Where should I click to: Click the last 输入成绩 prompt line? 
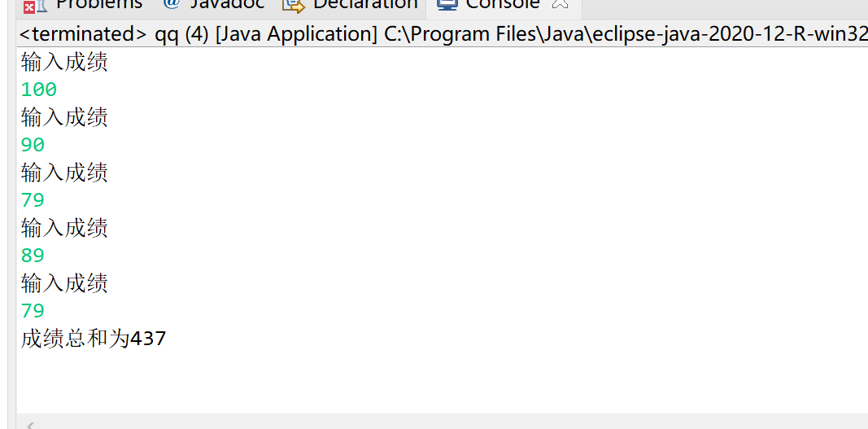click(64, 283)
